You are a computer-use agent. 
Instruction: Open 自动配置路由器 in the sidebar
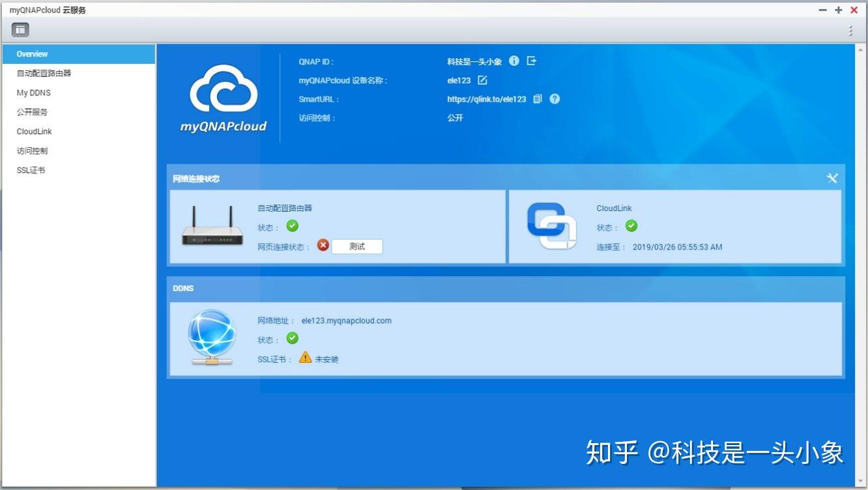point(78,74)
